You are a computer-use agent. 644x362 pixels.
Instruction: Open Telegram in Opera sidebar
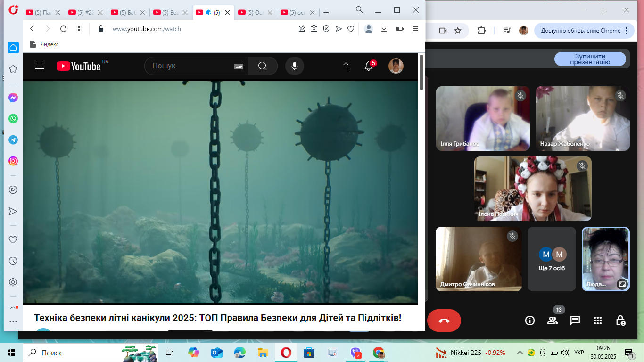tap(13, 140)
